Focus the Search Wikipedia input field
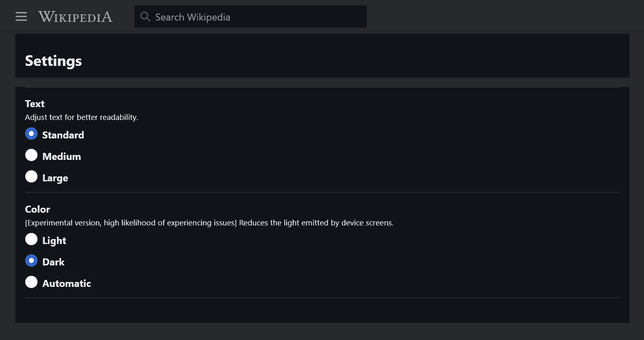 pos(251,17)
